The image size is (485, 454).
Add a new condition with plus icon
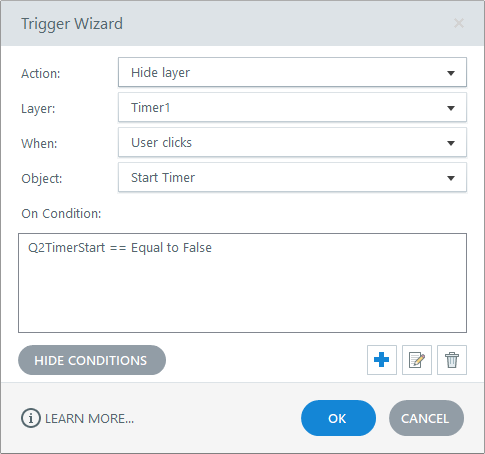(382, 360)
